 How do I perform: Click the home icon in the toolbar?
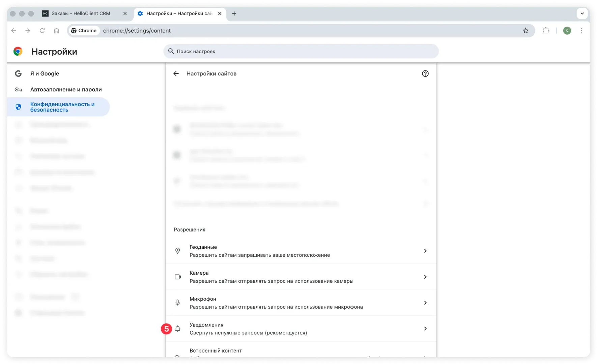pos(56,31)
